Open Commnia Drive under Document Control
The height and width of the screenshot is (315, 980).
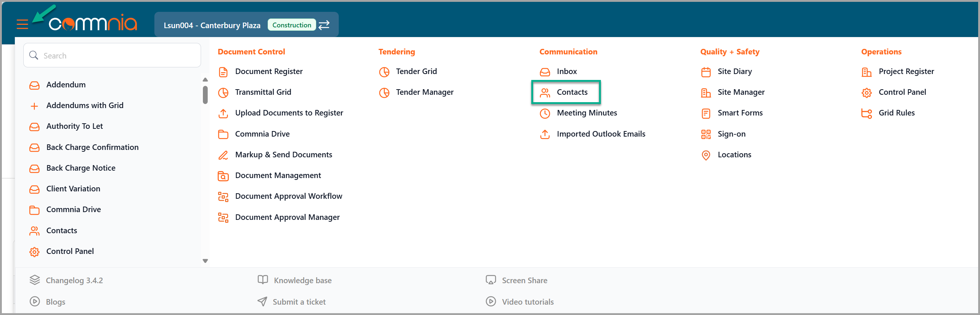[x=262, y=134]
